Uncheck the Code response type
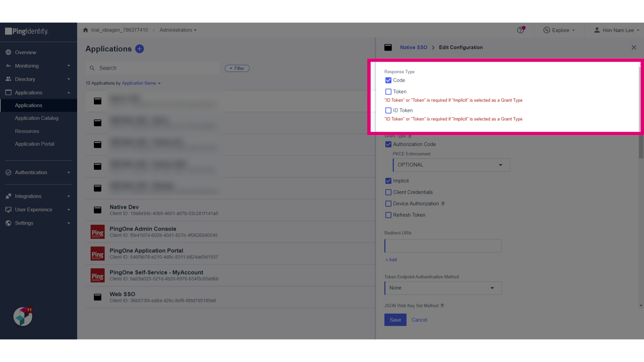Image resolution: width=644 pixels, height=362 pixels. click(x=388, y=80)
